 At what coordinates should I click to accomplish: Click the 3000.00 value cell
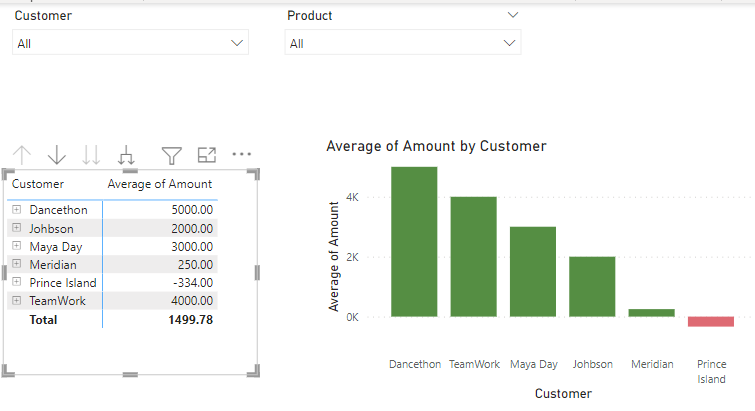point(192,246)
